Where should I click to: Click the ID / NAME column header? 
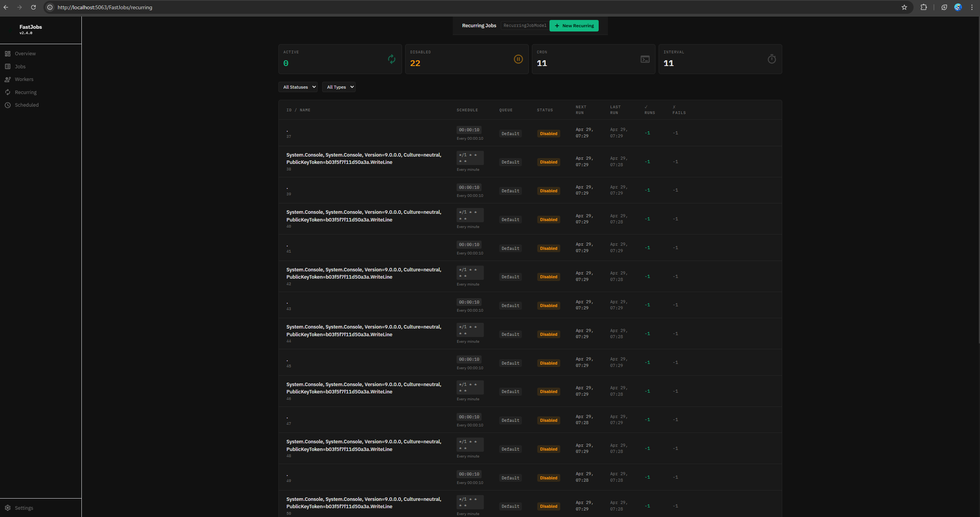pos(298,110)
